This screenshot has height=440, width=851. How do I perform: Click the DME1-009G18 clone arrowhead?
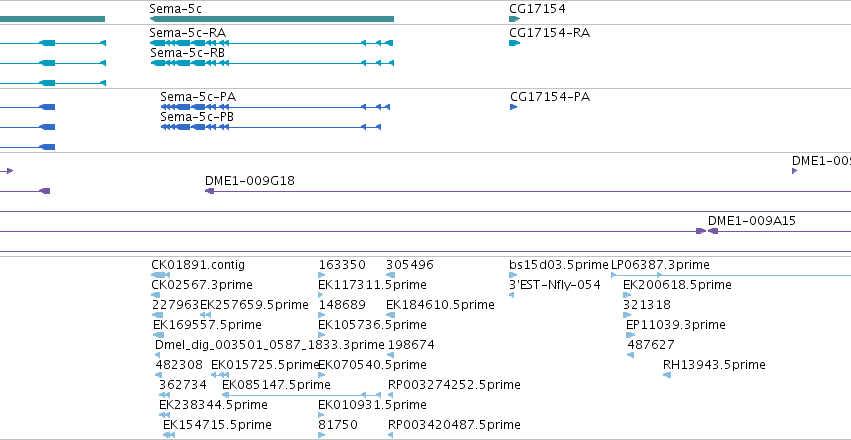point(209,191)
